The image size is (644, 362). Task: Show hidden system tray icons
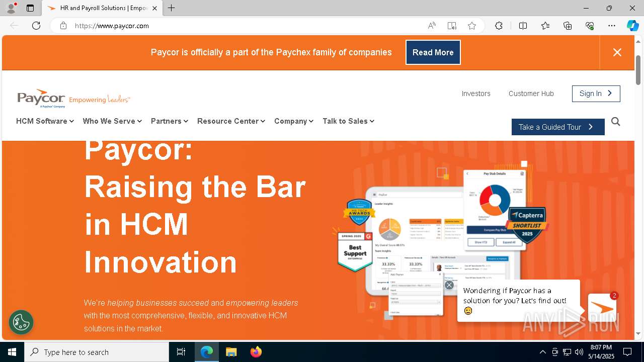(542, 352)
